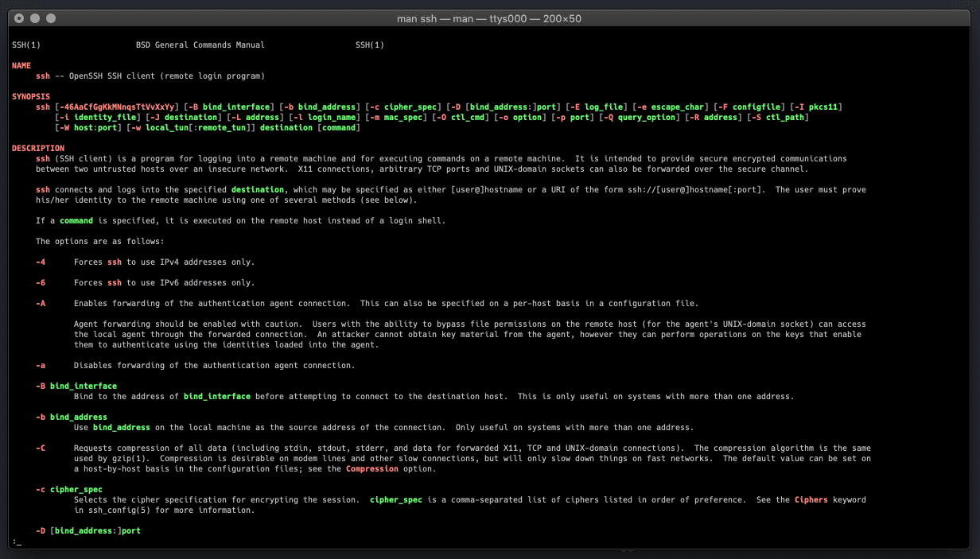Image resolution: width=980 pixels, height=559 pixels.
Task: Click the '-C' compression option label
Action: 41,448
